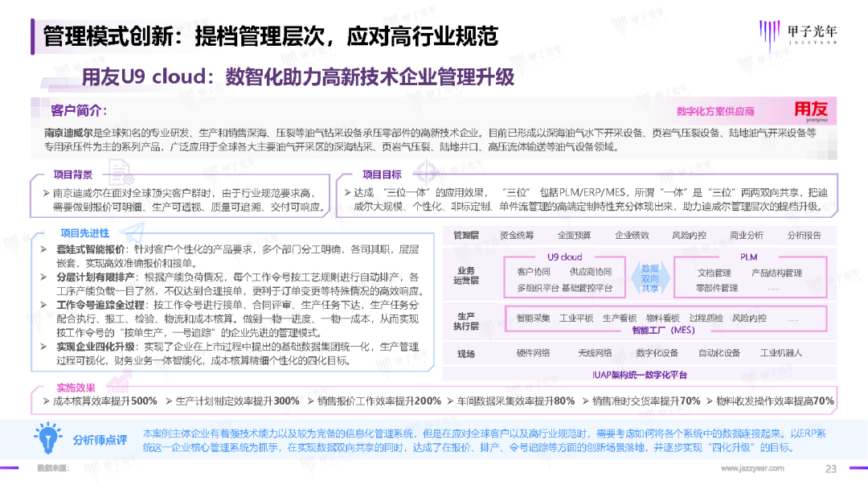Click the 用友U9 cloud subtitle

(x=298, y=77)
